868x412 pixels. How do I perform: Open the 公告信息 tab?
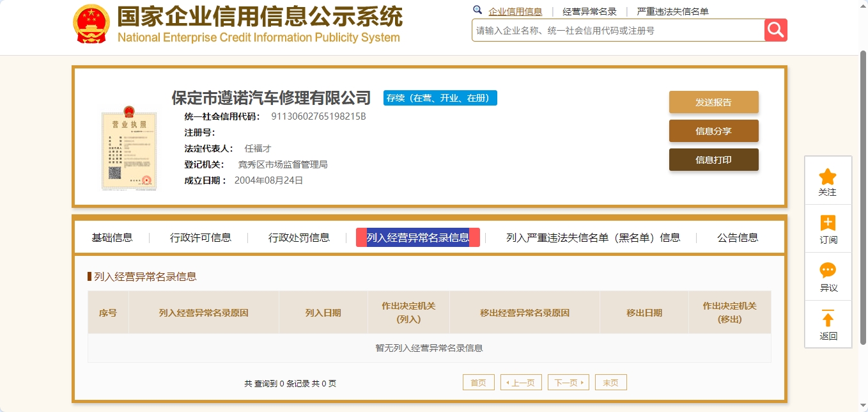tap(738, 238)
